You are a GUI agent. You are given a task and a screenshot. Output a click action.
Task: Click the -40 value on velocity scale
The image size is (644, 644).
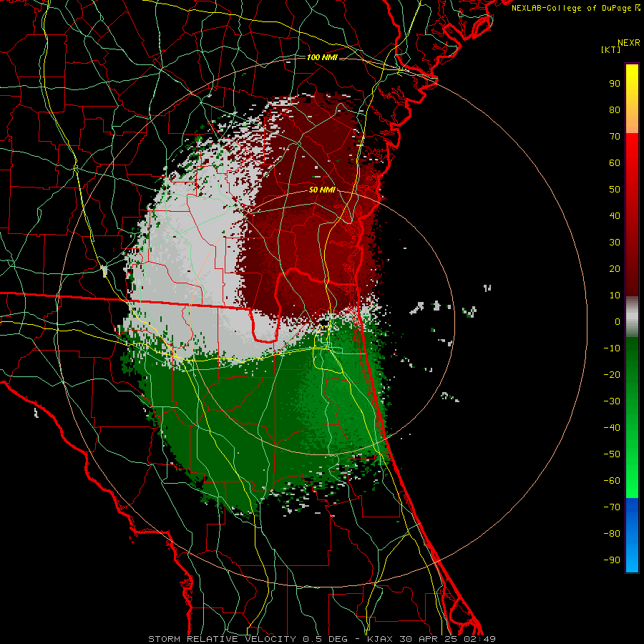point(612,428)
